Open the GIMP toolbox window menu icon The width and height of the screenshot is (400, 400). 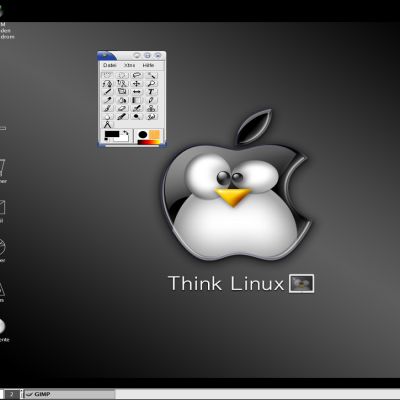pyautogui.click(x=105, y=55)
